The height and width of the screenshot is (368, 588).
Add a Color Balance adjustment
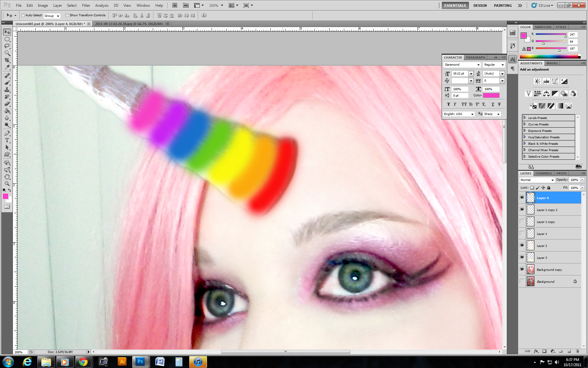tap(546, 94)
